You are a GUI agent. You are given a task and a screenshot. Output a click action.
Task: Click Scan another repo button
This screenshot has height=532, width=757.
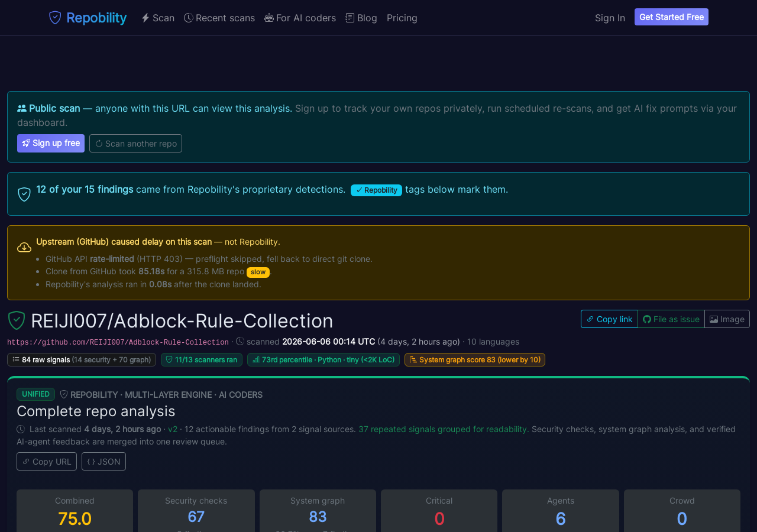[135, 143]
